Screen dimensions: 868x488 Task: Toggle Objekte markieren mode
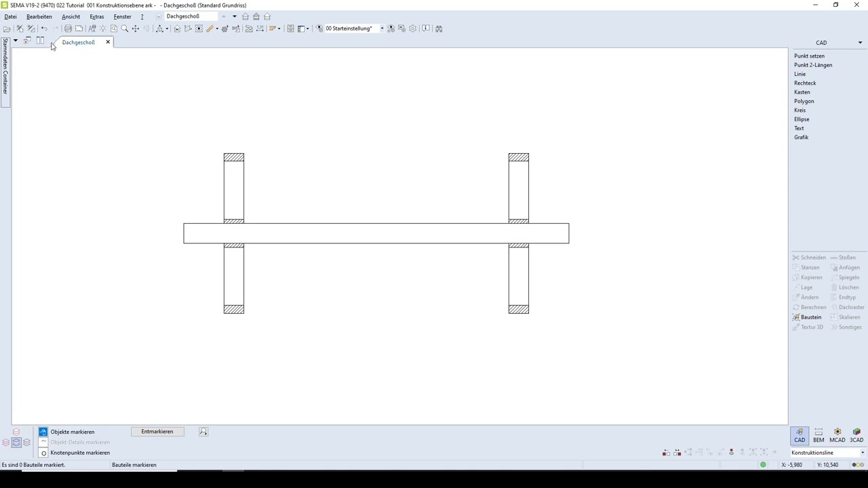(66, 432)
